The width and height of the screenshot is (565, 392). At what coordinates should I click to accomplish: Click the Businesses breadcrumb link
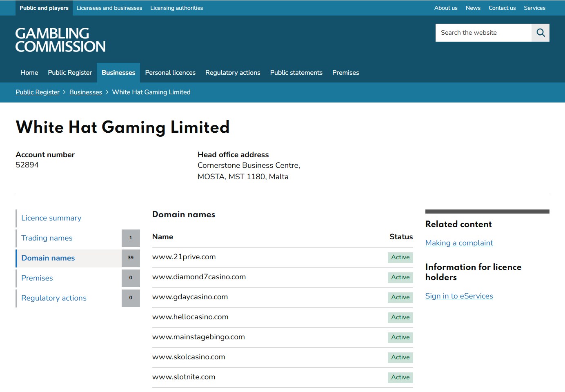pos(86,92)
